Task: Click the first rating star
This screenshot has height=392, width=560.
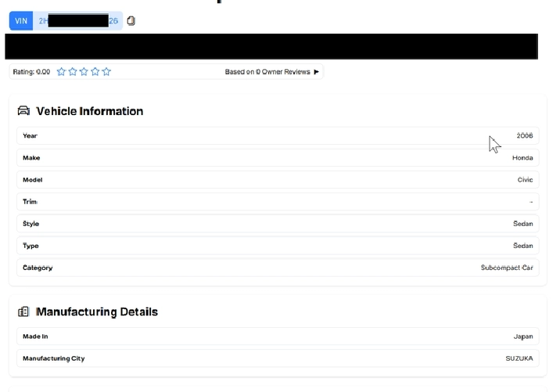Action: point(61,72)
